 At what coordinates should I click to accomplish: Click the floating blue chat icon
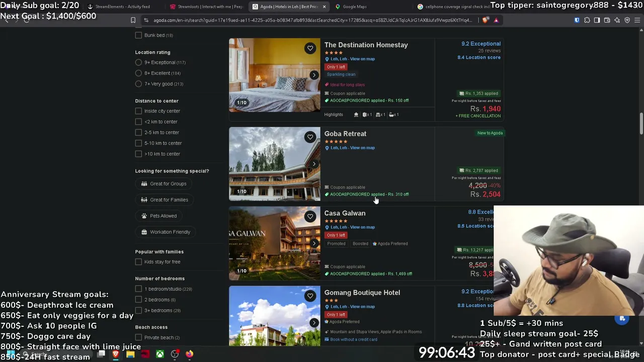click(x=622, y=319)
